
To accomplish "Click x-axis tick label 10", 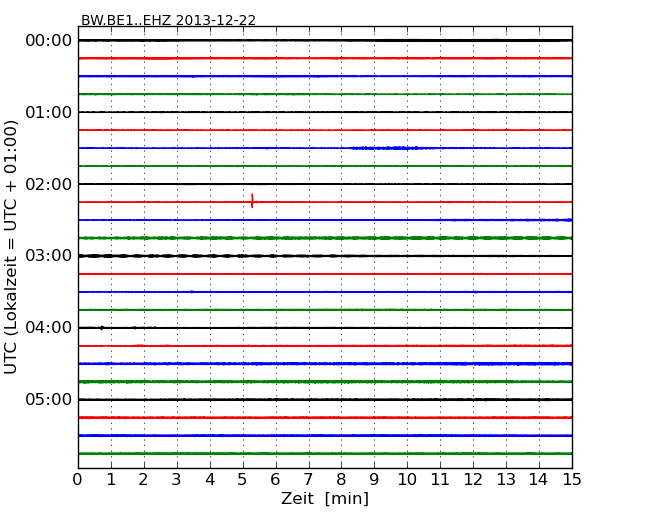I will (x=407, y=479).
